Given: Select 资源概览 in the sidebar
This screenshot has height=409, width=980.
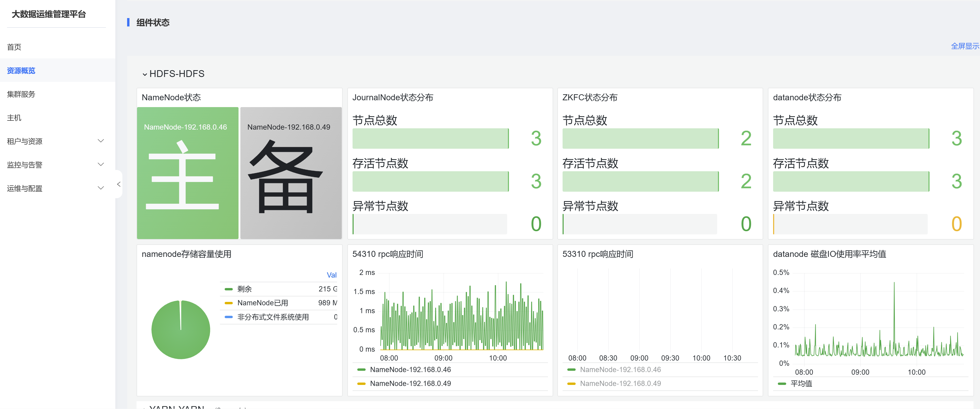Looking at the screenshot, I should click(21, 70).
